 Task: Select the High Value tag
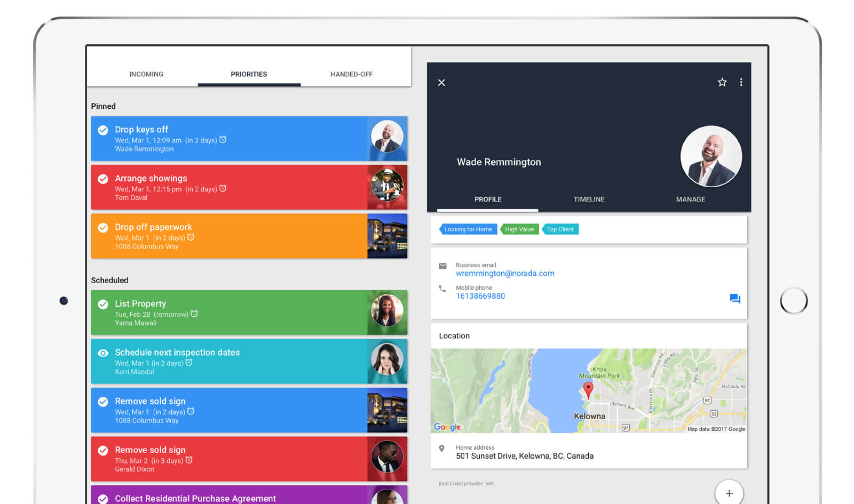(519, 229)
